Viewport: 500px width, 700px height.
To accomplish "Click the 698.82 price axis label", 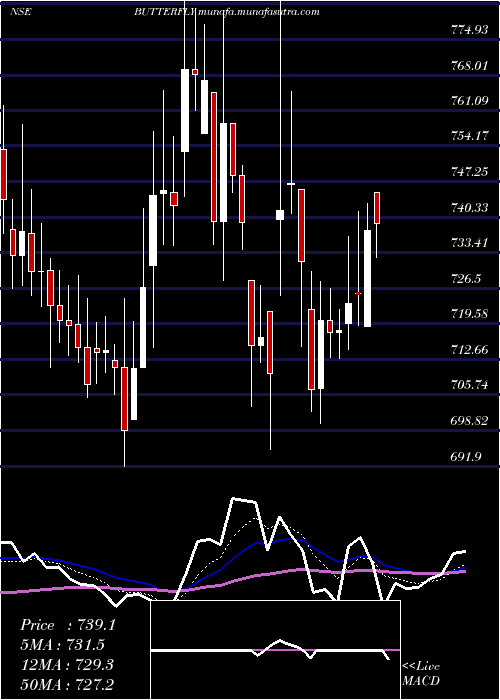I will 469,421.
